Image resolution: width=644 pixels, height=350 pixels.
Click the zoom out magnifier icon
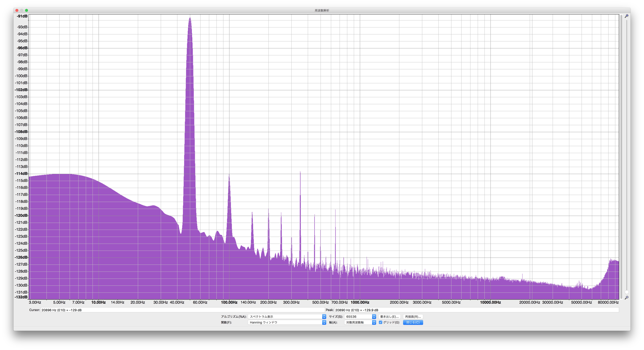click(x=627, y=298)
